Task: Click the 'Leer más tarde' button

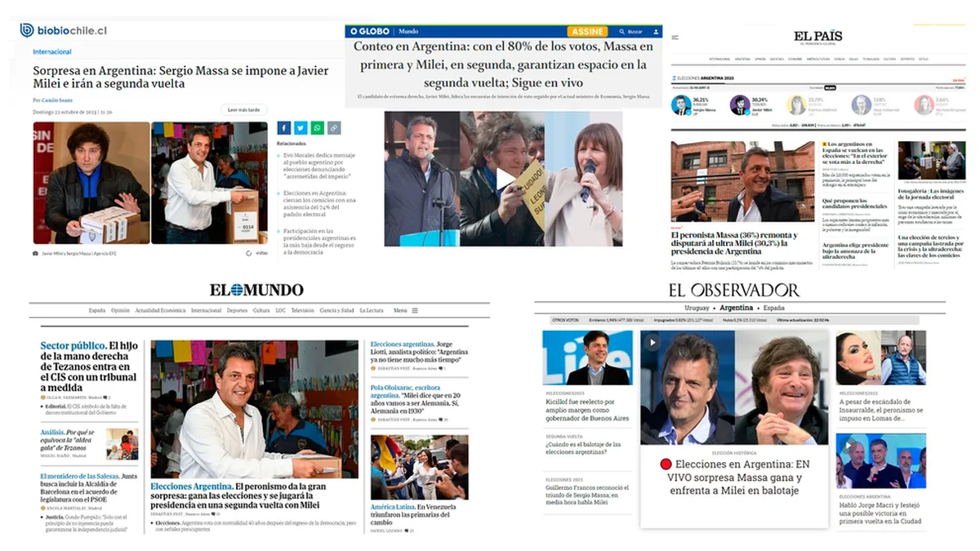Action: pos(243,109)
